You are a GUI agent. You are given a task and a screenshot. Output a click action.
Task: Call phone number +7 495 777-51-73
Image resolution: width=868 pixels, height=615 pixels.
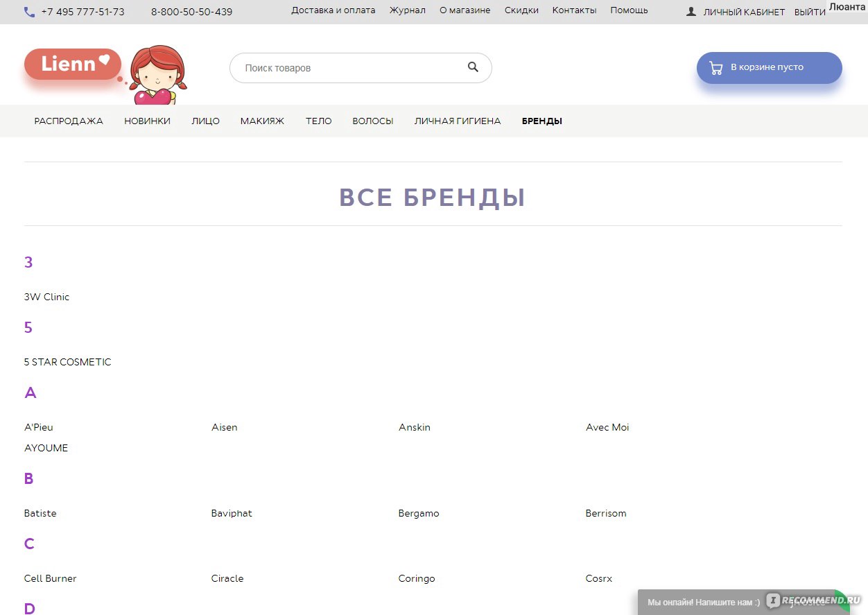83,12
